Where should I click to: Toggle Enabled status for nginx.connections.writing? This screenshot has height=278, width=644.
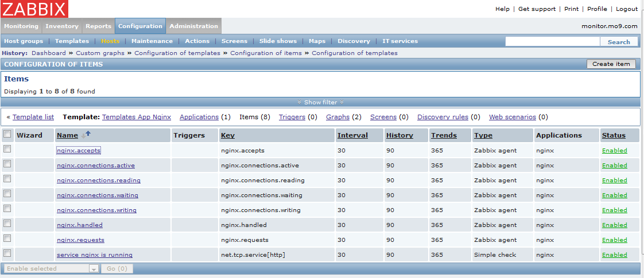click(614, 210)
